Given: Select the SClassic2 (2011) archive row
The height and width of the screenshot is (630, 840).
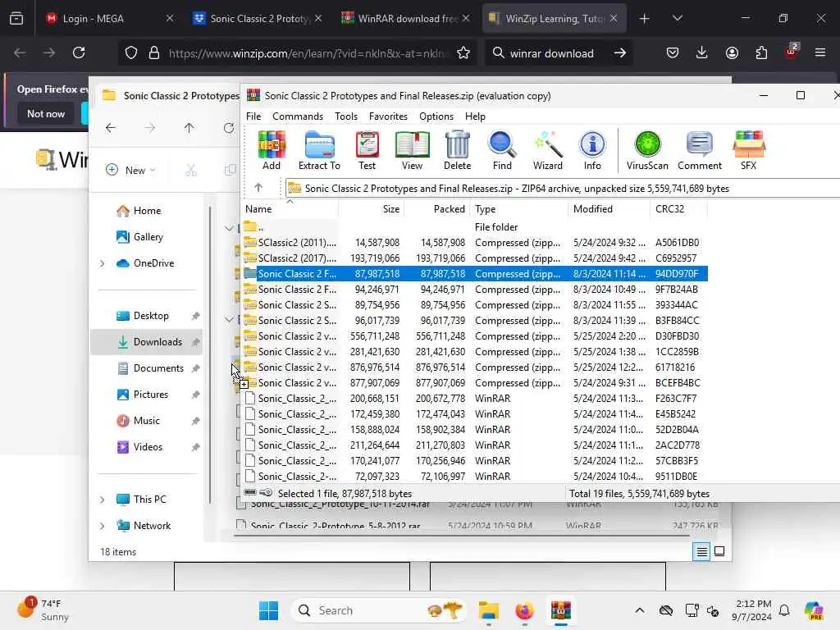Looking at the screenshot, I should (476, 243).
